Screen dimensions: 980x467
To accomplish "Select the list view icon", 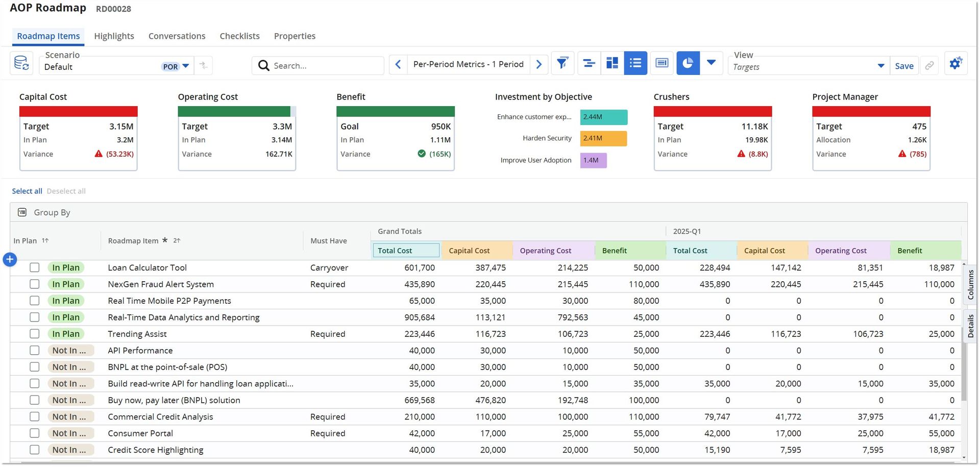I will [x=635, y=63].
